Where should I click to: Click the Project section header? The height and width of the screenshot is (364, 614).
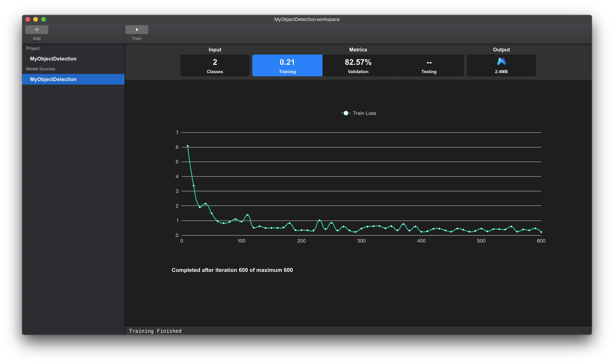tap(33, 48)
